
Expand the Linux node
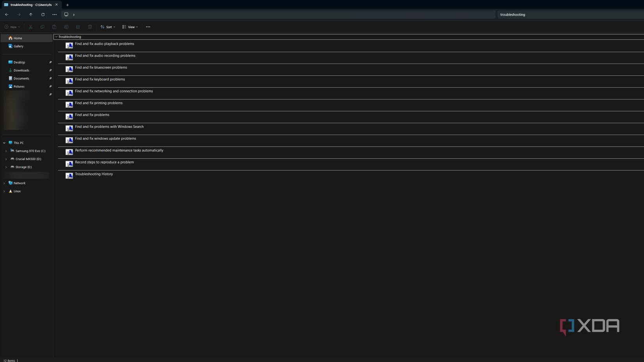click(x=4, y=191)
